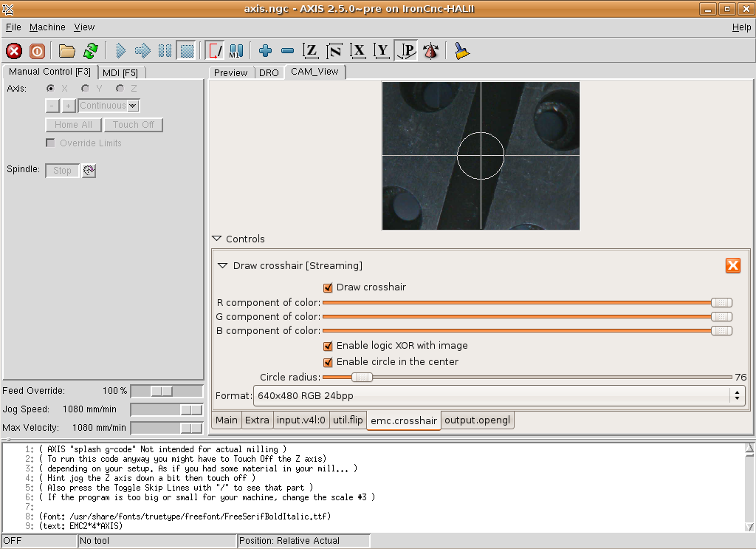Switch to Z view

point(311,51)
